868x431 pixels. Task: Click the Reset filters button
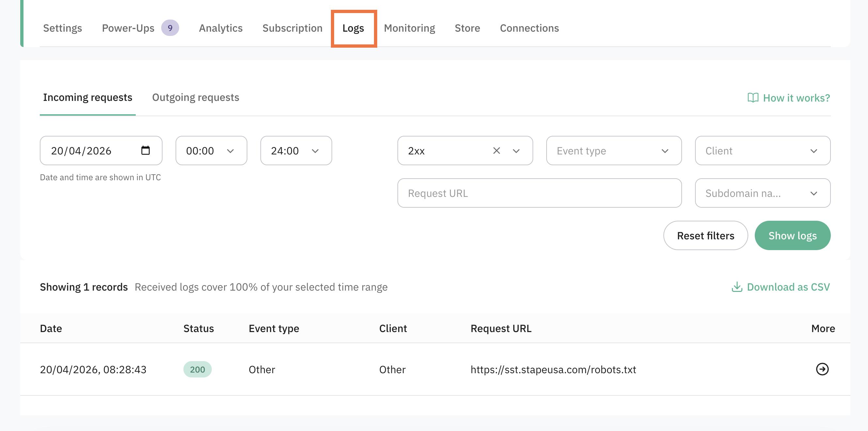tap(705, 235)
